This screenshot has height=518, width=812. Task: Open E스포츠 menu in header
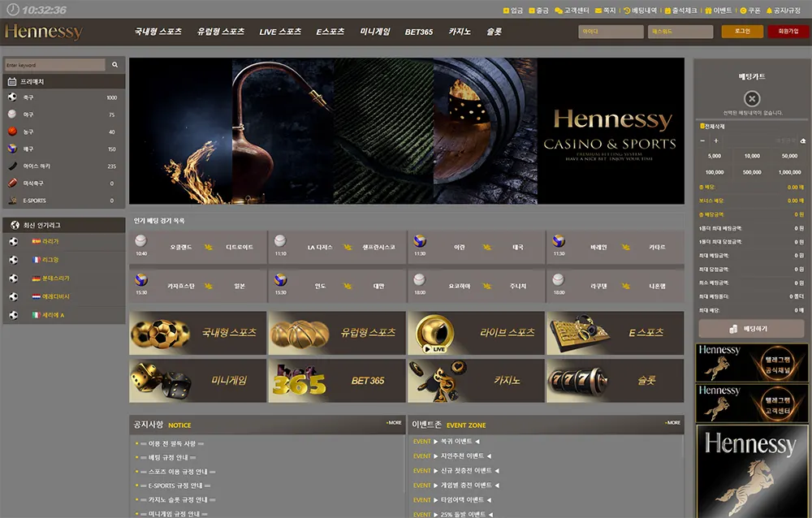(x=330, y=32)
